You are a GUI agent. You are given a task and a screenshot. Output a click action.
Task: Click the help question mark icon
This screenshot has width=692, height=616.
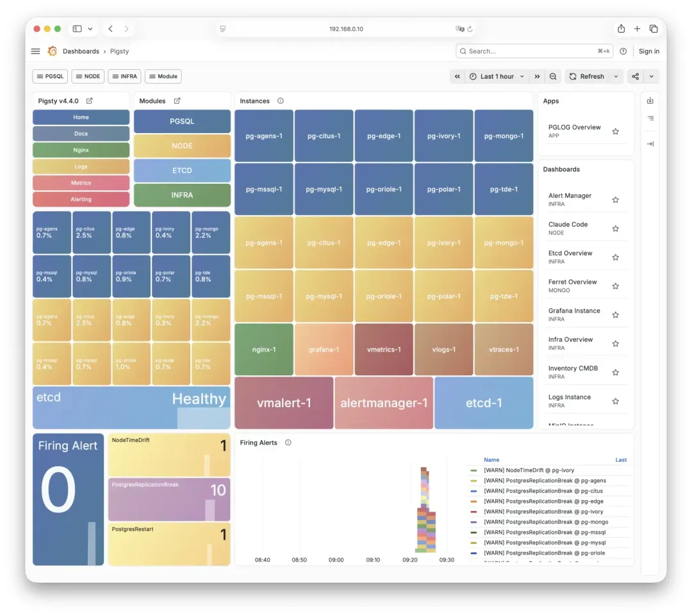pos(623,51)
